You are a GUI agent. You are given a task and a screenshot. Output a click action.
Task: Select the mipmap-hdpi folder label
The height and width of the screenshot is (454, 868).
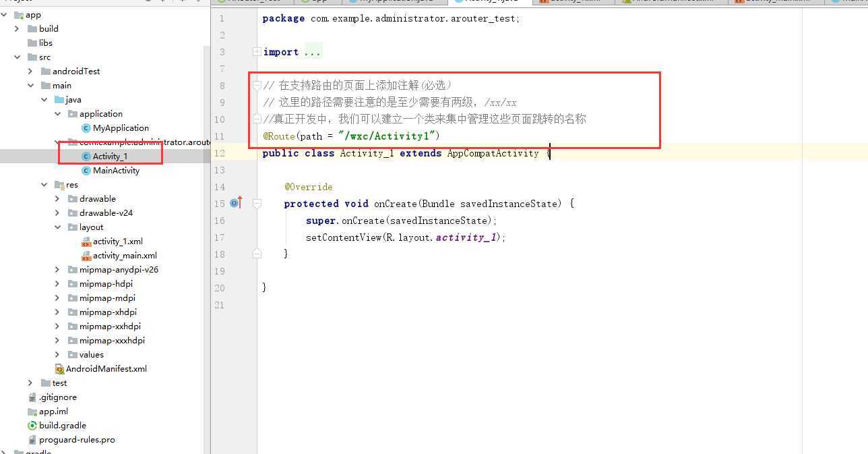106,284
